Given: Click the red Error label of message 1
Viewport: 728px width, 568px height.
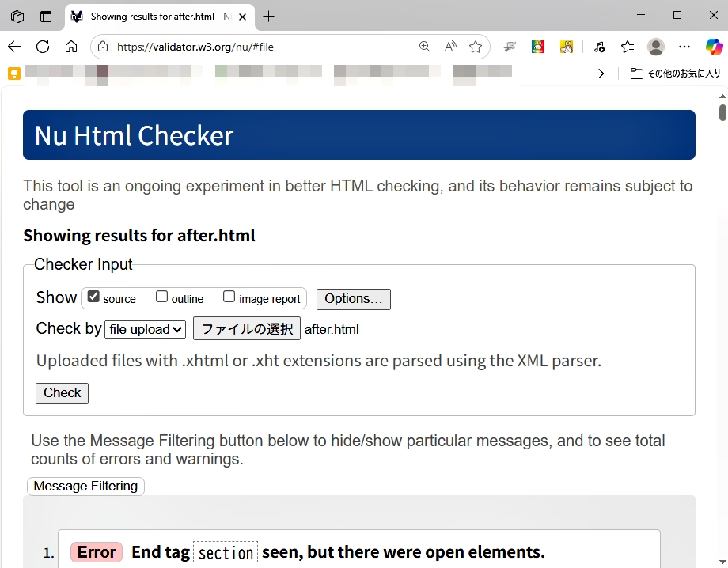Looking at the screenshot, I should point(97,552).
